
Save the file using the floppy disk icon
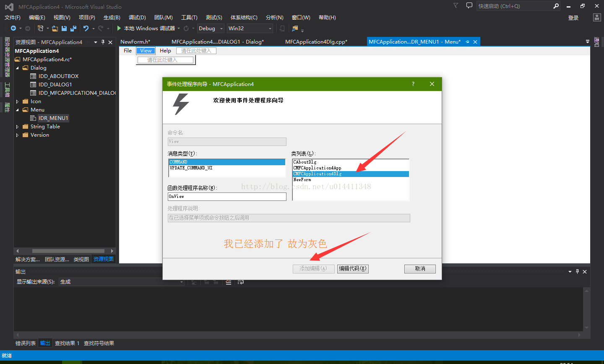(64, 28)
